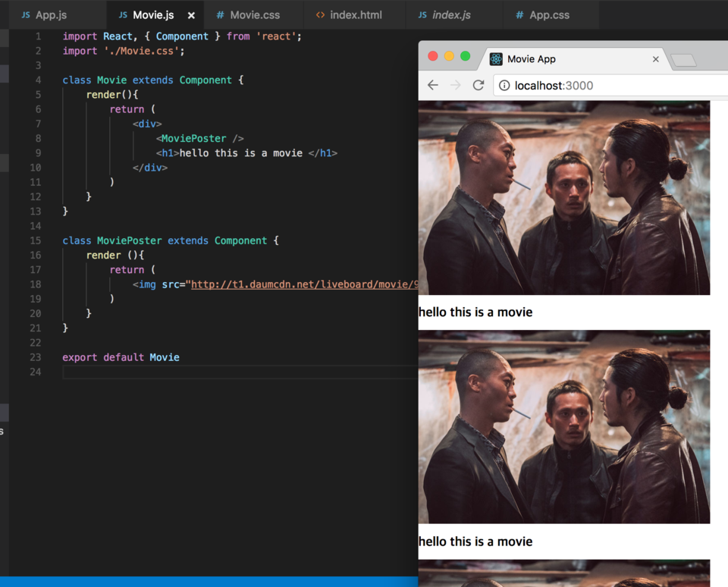Click the blue status bar at editor bottom

tap(209, 582)
